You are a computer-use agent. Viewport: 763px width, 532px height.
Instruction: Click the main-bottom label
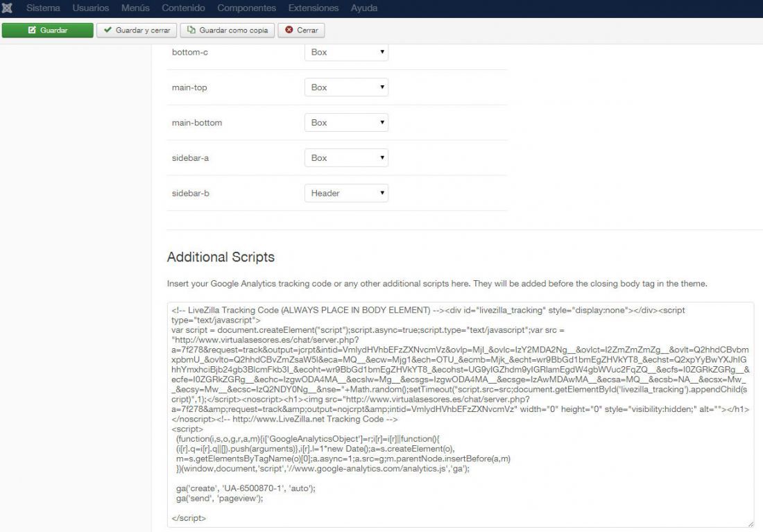(196, 123)
